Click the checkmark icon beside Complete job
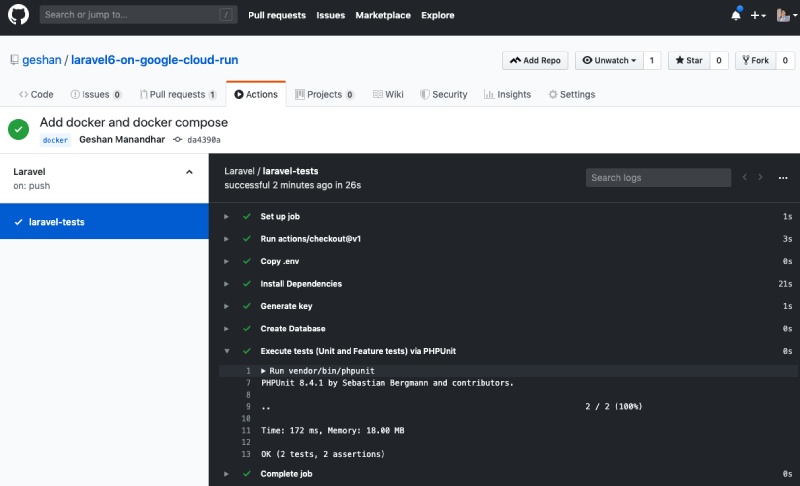 point(247,474)
